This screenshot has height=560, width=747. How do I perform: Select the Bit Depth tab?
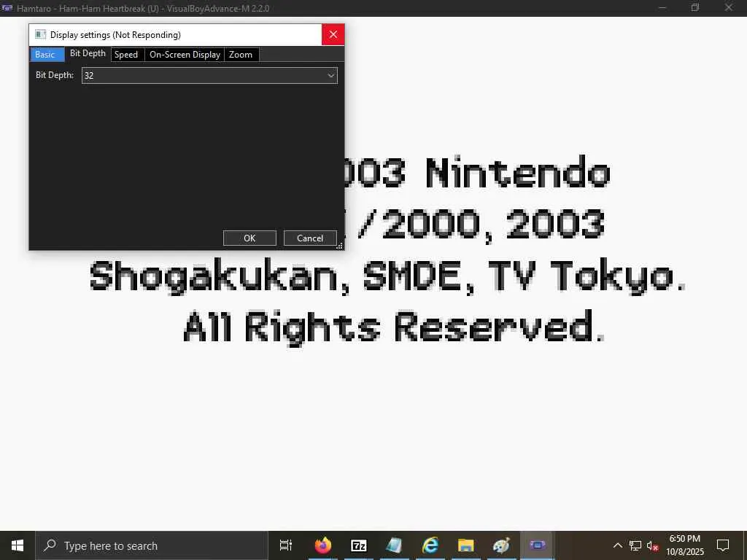(88, 53)
